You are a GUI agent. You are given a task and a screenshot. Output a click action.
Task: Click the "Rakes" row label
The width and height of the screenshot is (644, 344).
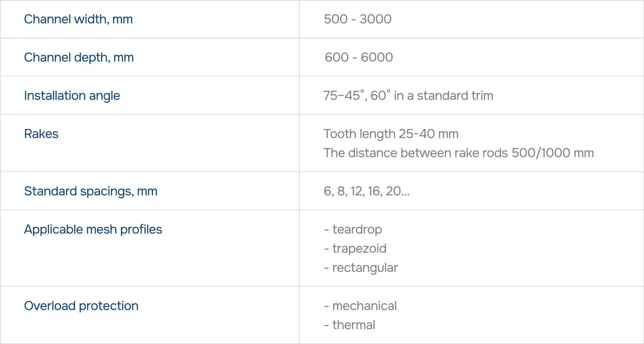pos(41,134)
